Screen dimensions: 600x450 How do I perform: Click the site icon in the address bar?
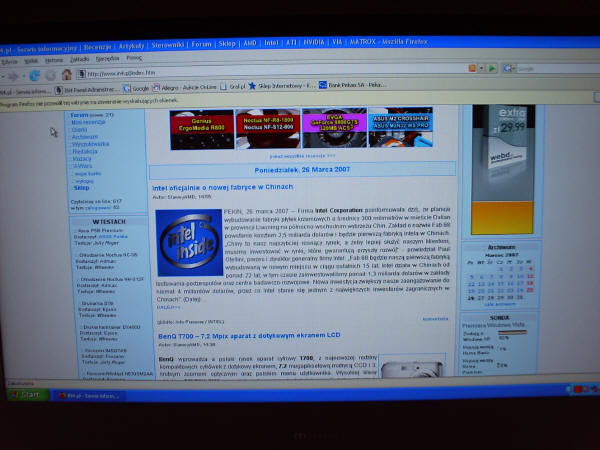tap(82, 73)
